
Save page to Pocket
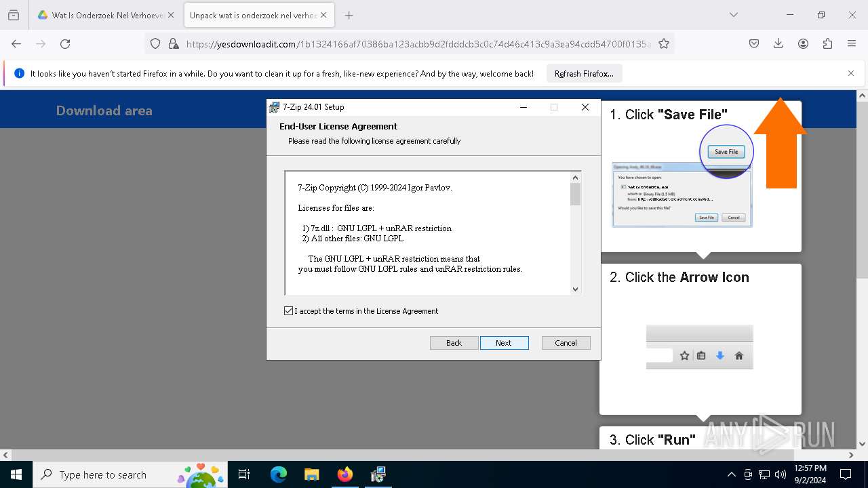pyautogui.click(x=754, y=44)
